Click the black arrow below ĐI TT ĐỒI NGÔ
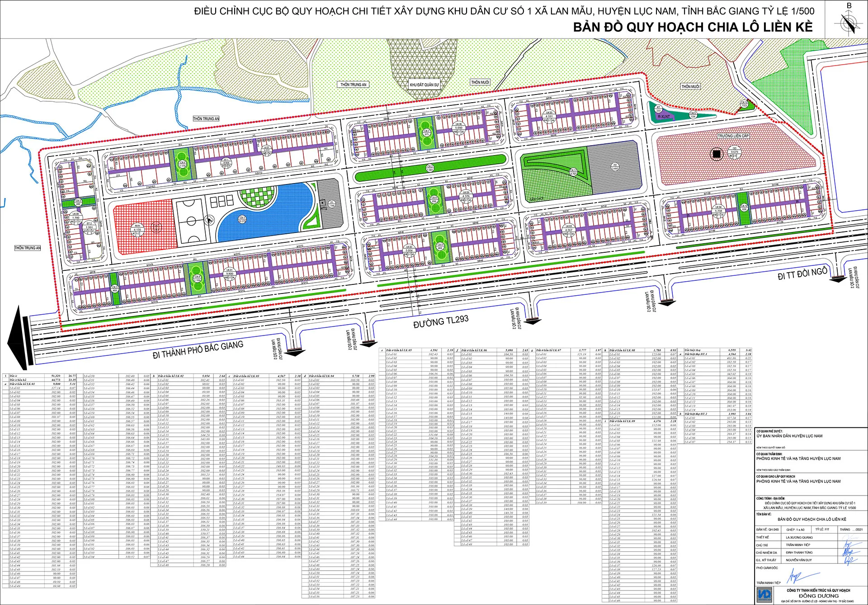The width and height of the screenshot is (868, 605). coord(838,279)
